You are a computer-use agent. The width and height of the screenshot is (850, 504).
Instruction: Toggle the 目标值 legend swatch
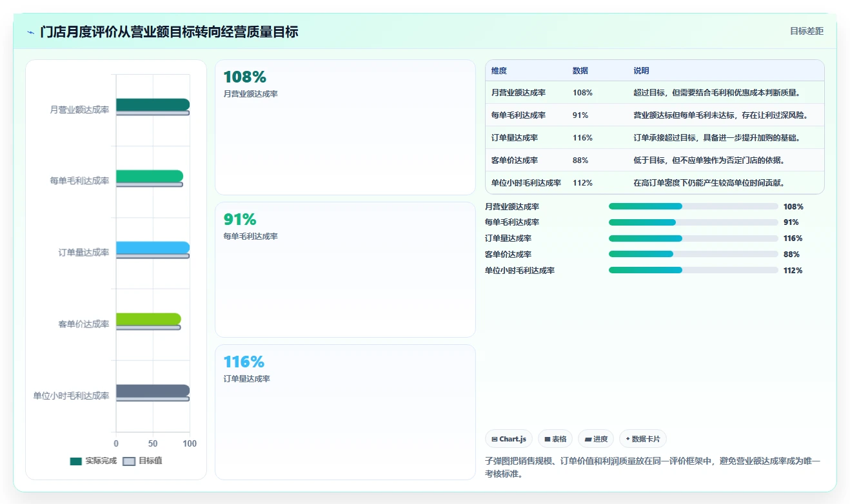(x=129, y=461)
